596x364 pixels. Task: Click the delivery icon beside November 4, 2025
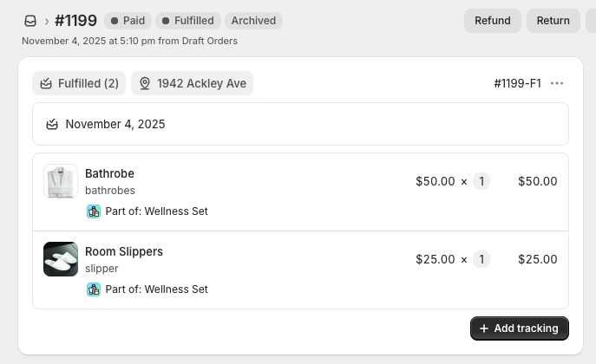pos(52,124)
